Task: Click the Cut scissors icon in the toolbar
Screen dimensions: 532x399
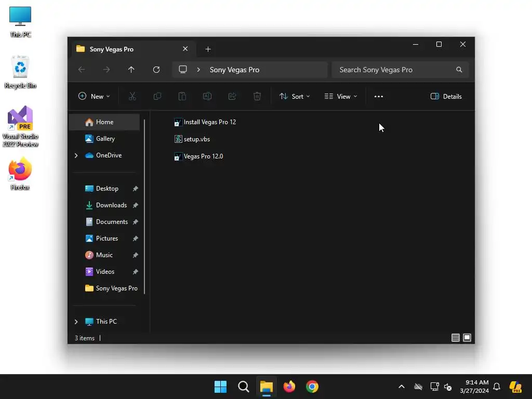Action: point(132,96)
